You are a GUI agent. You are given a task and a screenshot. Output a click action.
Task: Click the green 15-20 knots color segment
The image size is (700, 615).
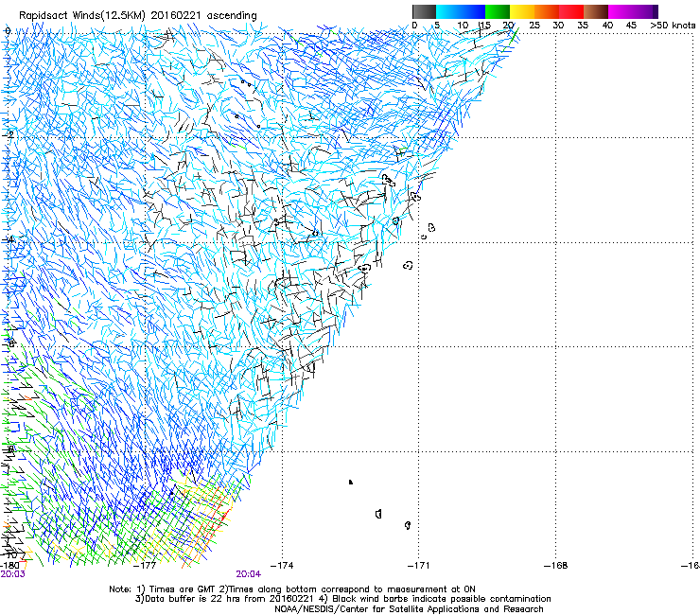498,11
